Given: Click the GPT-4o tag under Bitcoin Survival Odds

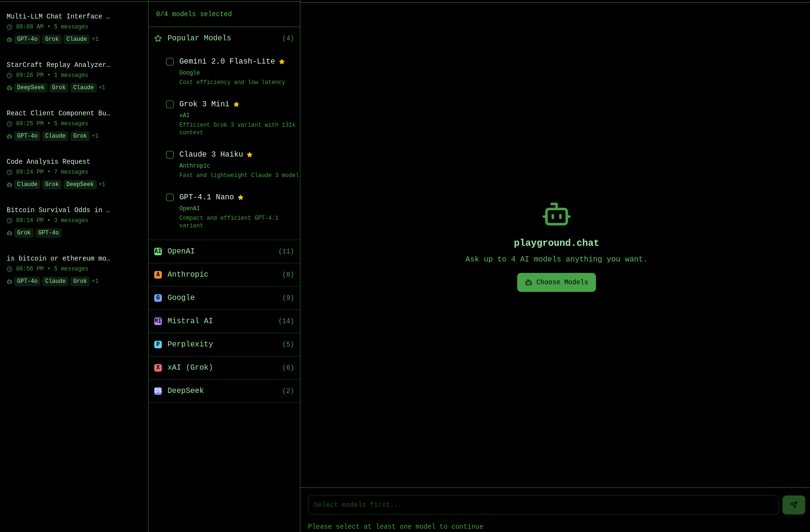Looking at the screenshot, I should (48, 233).
